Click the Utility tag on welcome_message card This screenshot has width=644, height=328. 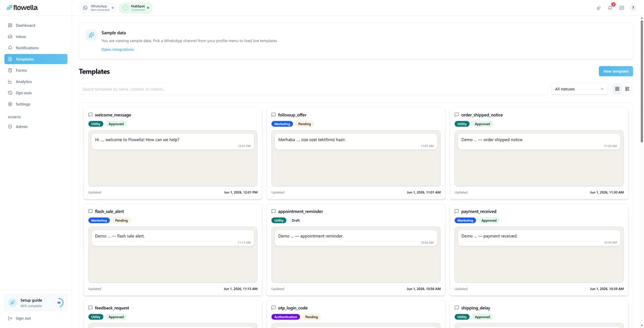[x=96, y=124]
